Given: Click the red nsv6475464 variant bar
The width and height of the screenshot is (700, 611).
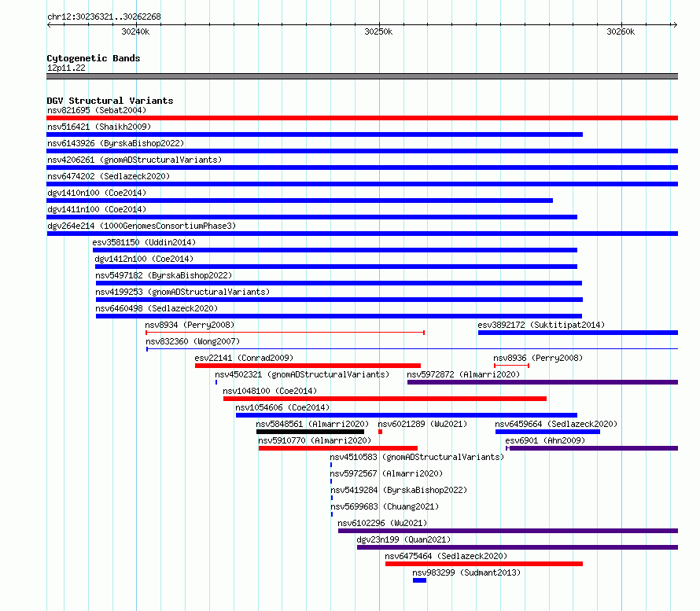Looking at the screenshot, I should (484, 564).
